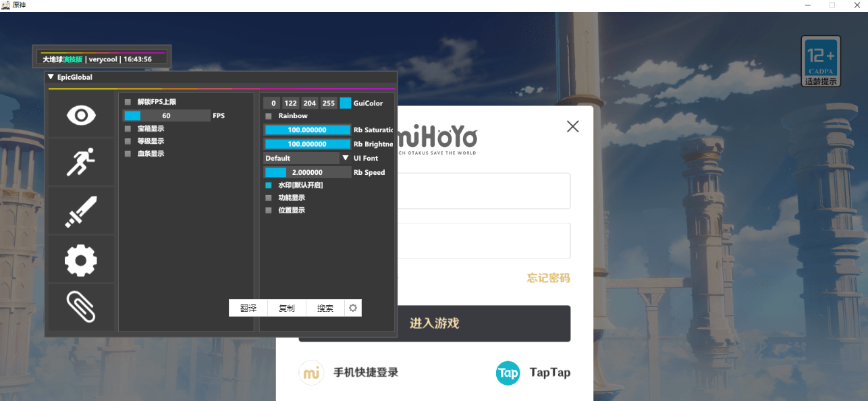Enable 解锁FPS上限 checkbox
Image resolution: width=868 pixels, height=401 pixels.
click(128, 102)
